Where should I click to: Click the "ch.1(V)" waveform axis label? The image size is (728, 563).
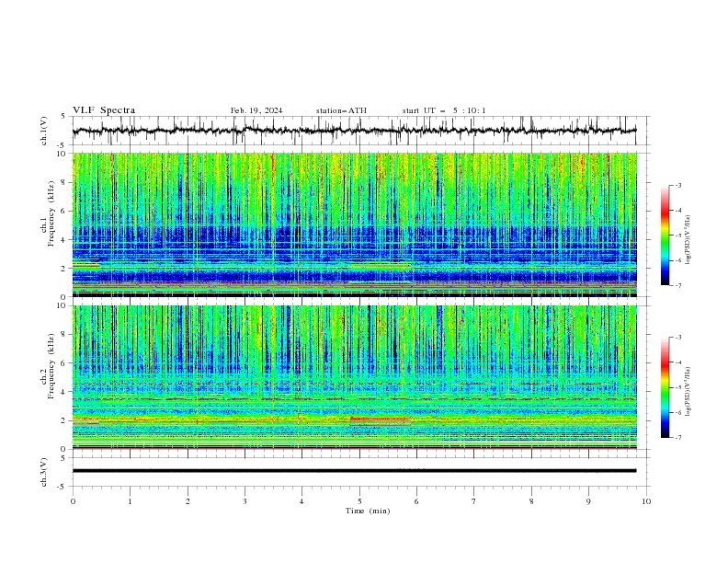pyautogui.click(x=44, y=131)
